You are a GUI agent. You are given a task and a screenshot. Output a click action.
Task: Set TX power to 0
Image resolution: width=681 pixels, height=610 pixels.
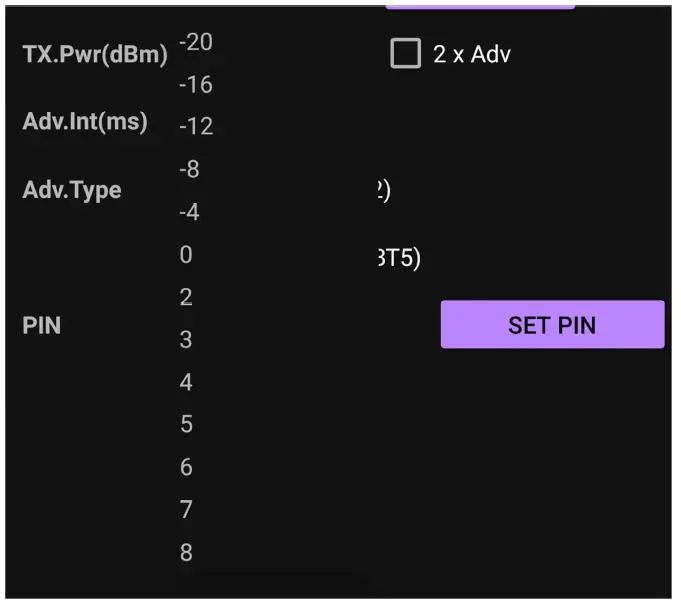186,255
